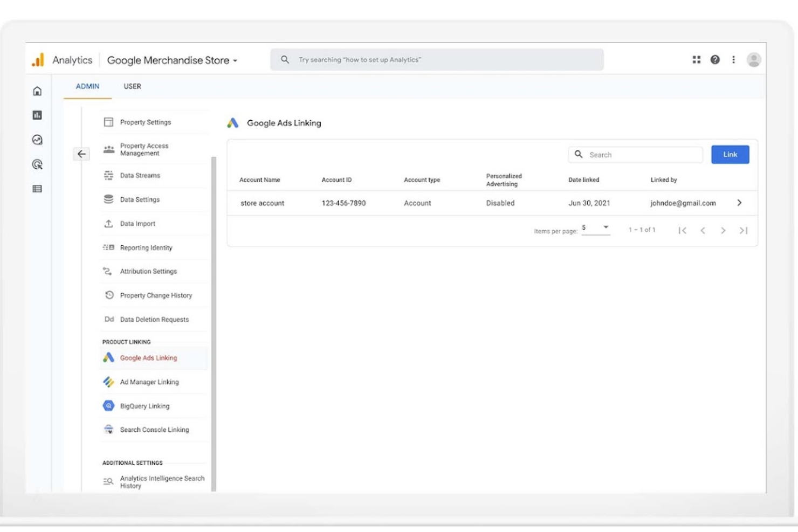The image size is (798, 532).
Task: Switch to the USER tab
Action: (132, 86)
